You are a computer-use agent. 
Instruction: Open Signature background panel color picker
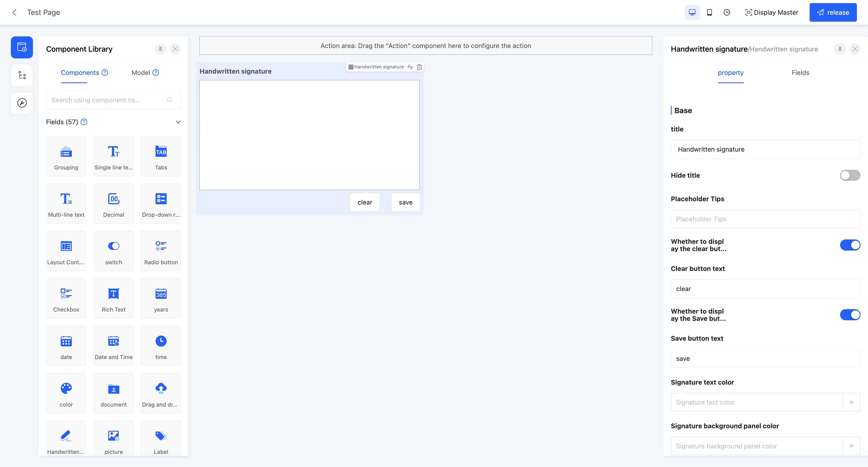756,446
